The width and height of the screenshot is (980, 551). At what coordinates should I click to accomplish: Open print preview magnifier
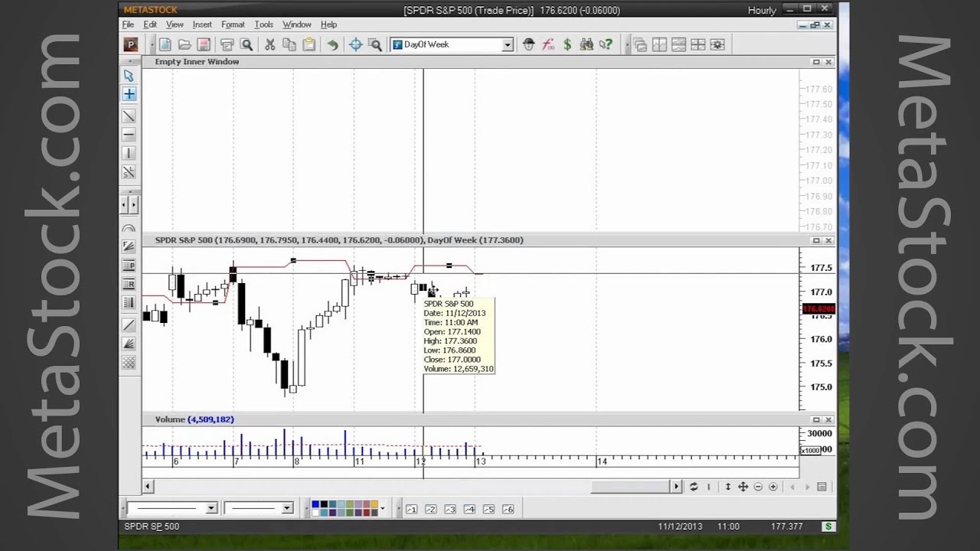point(247,44)
